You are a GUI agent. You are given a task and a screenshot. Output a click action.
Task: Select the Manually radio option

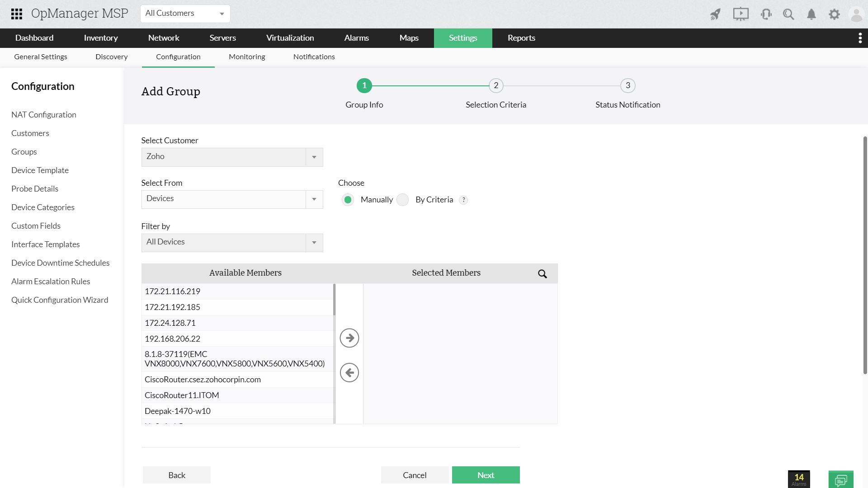(x=348, y=200)
